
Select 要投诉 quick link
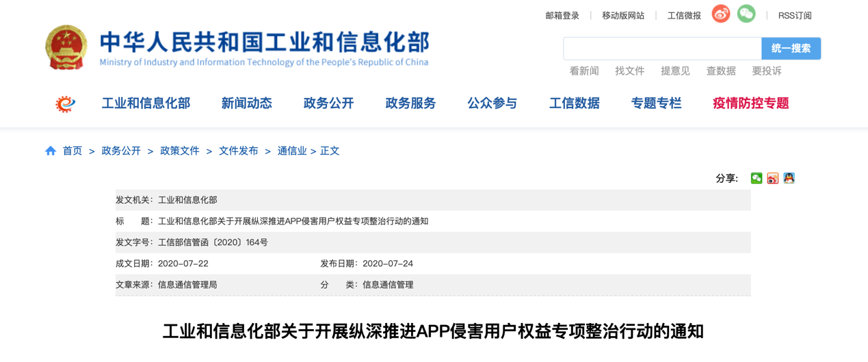767,71
